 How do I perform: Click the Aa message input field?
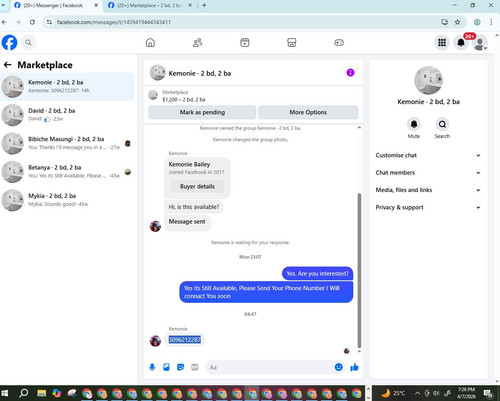click(270, 367)
